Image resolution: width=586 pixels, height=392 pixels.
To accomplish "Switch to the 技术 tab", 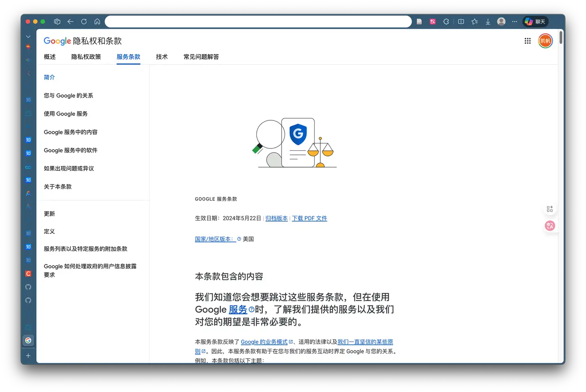I will click(162, 57).
